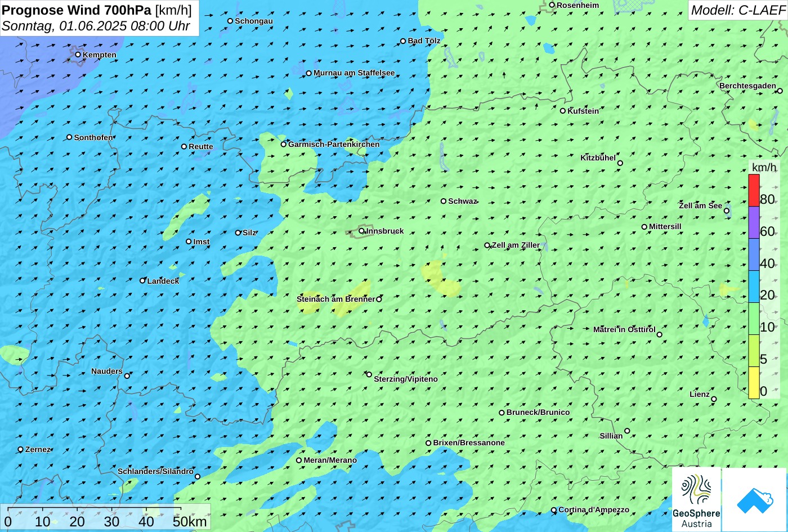Click the Zernez location marker dot
The height and width of the screenshot is (532, 788).
[x=21, y=449]
